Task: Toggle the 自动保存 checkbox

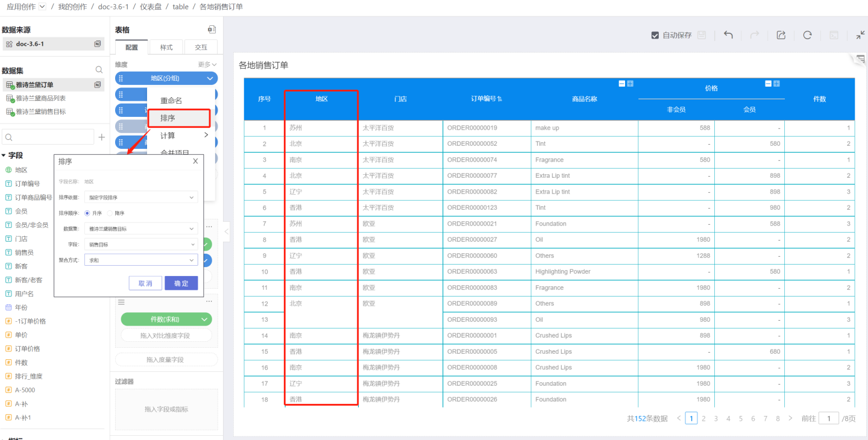Action: click(x=655, y=36)
